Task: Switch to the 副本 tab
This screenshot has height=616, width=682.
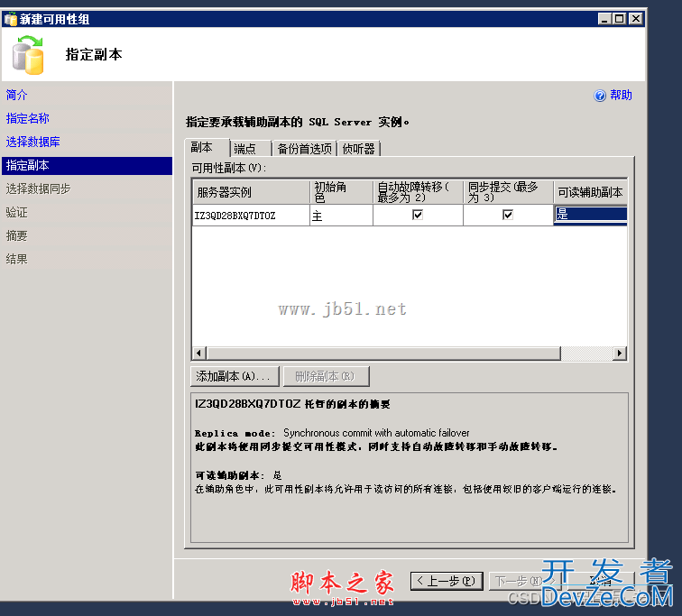Action: click(x=207, y=148)
